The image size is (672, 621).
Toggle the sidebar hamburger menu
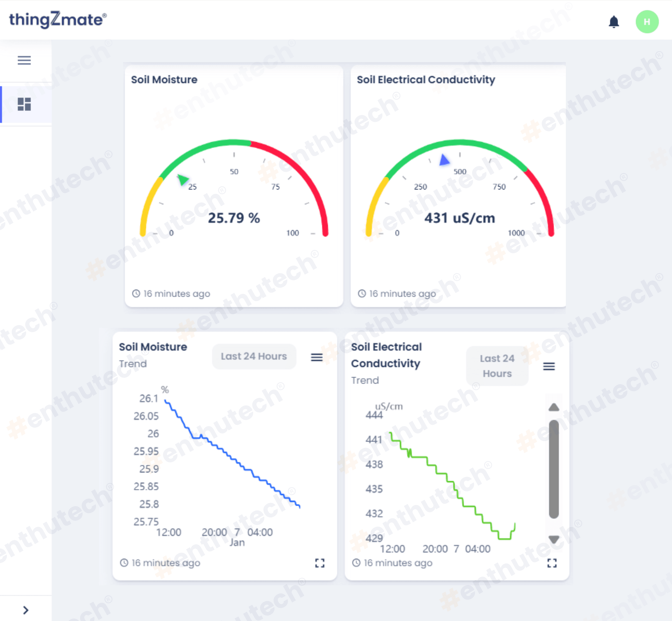point(24,60)
